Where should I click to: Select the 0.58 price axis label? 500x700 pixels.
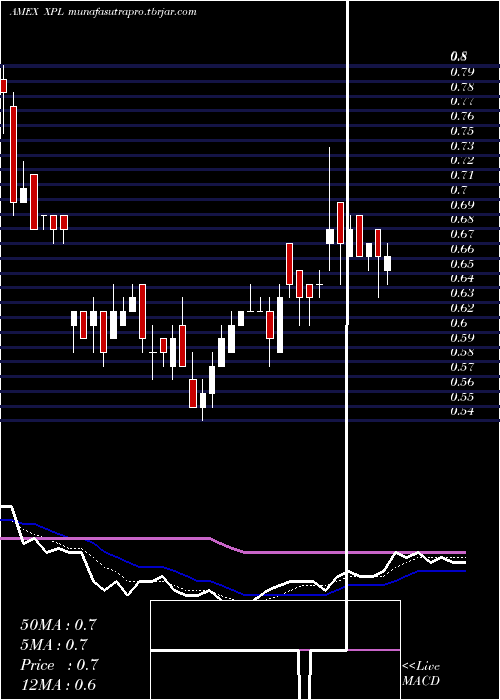[x=462, y=352]
